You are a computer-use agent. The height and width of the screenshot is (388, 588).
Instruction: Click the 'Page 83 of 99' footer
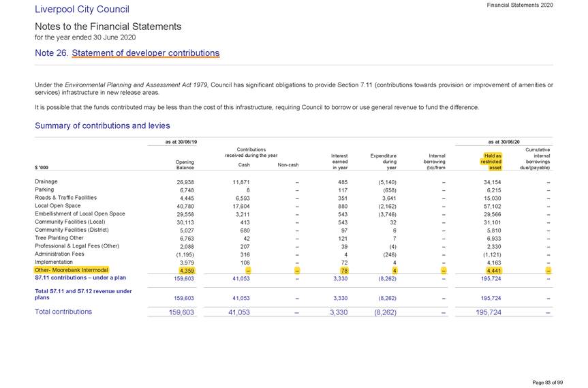548,383
